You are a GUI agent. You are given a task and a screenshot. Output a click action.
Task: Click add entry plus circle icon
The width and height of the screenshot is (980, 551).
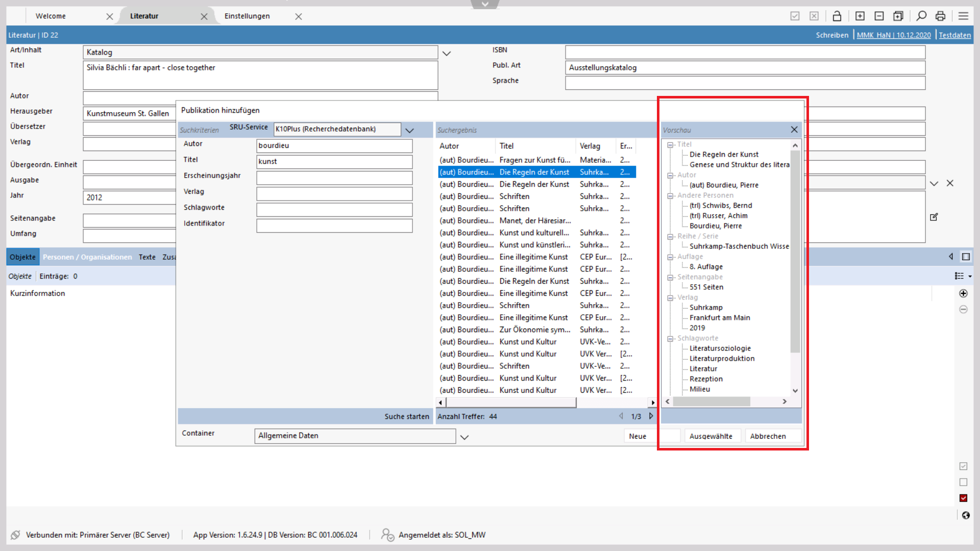[x=963, y=293]
